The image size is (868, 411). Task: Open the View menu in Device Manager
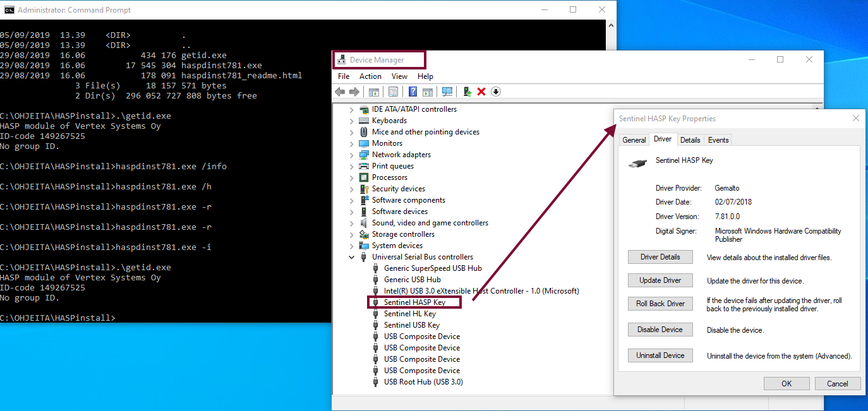pyautogui.click(x=399, y=76)
